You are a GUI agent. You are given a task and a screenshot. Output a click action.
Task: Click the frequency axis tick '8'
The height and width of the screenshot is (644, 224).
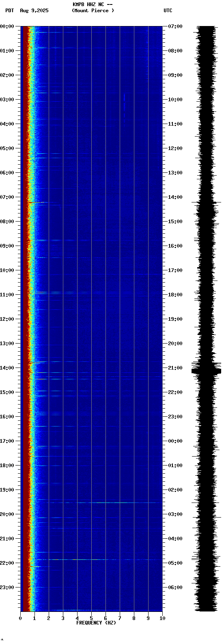click(x=134, y=618)
